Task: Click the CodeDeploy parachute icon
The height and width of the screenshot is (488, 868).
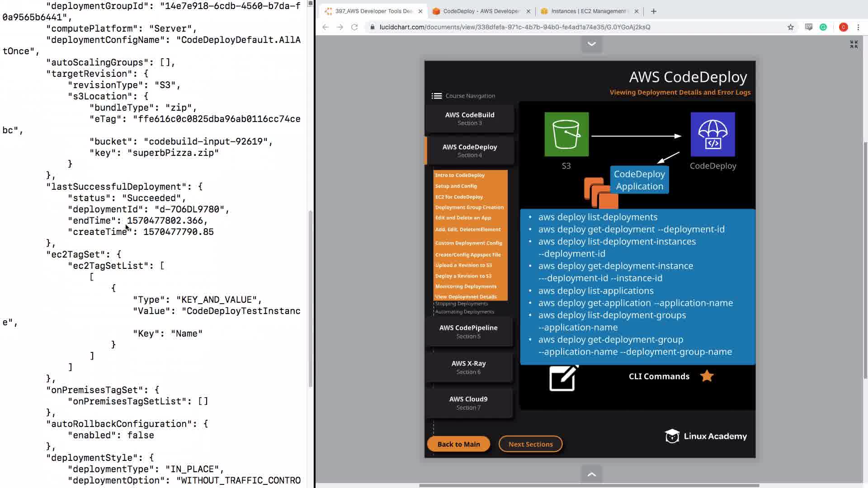Action: (x=712, y=134)
